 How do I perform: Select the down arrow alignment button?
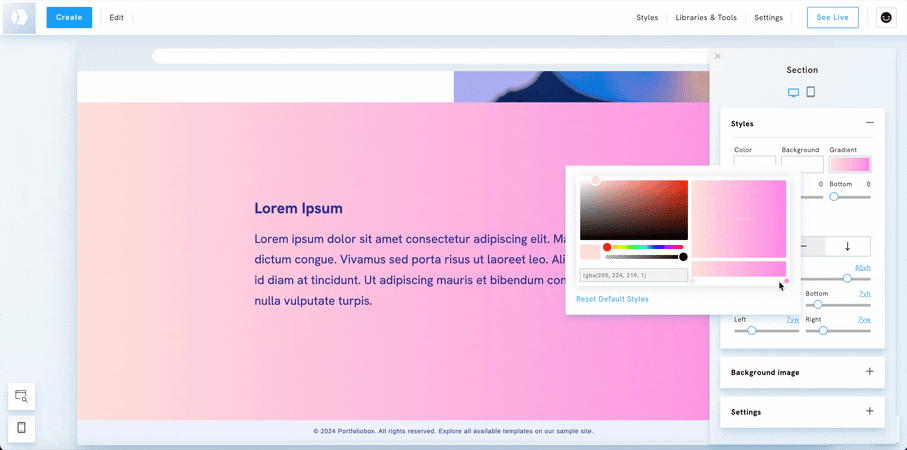(847, 246)
